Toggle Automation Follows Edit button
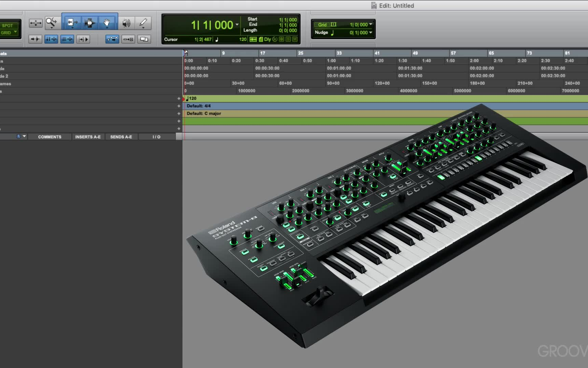Screen dimensions: 588x368 pos(112,39)
